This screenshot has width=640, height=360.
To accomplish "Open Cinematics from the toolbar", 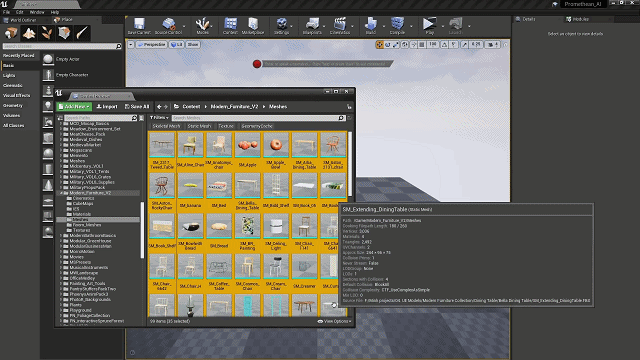I will pyautogui.click(x=340, y=26).
